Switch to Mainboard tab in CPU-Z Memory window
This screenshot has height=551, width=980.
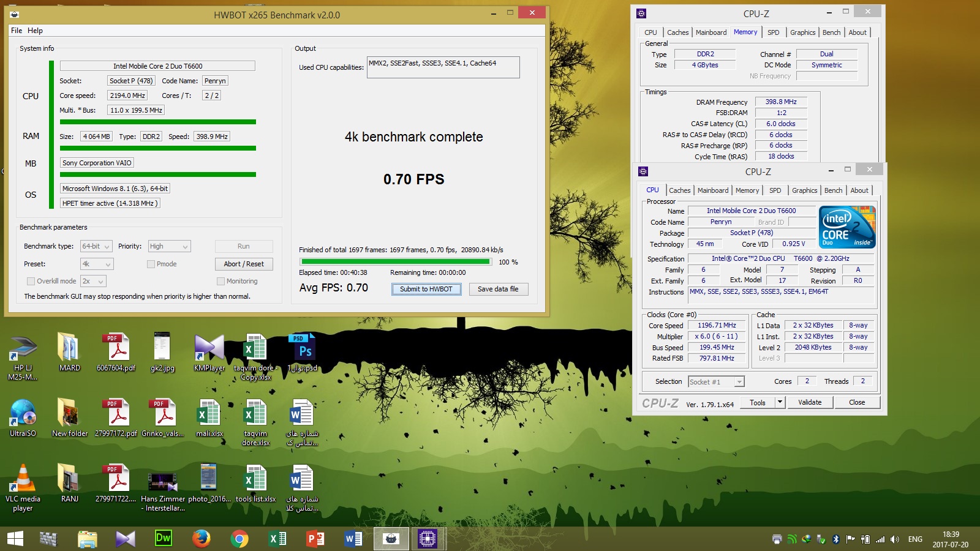click(711, 32)
